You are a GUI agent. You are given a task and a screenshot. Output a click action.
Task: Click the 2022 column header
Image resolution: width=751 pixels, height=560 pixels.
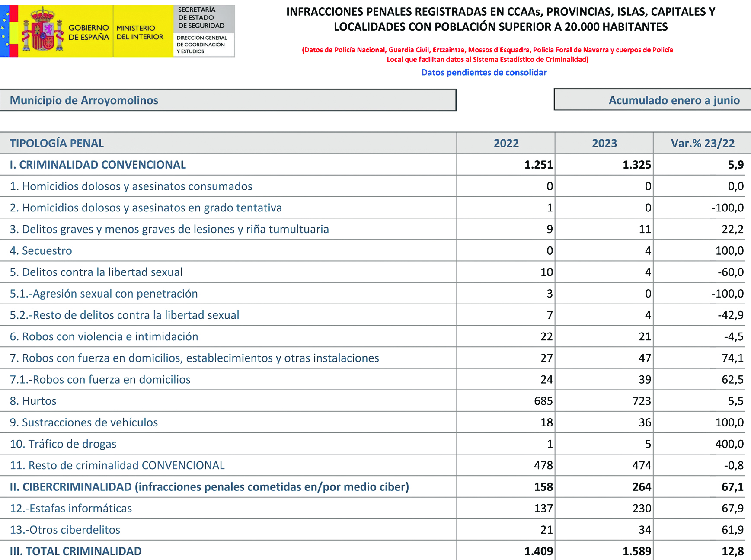pos(506,143)
